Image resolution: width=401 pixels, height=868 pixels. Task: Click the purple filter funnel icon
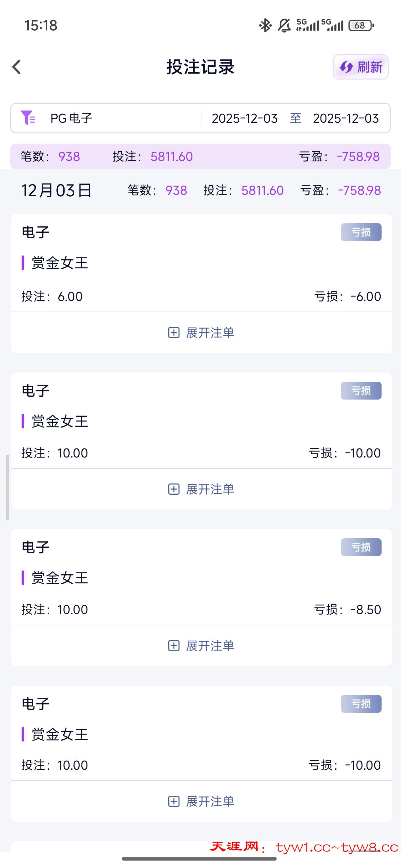click(x=28, y=118)
